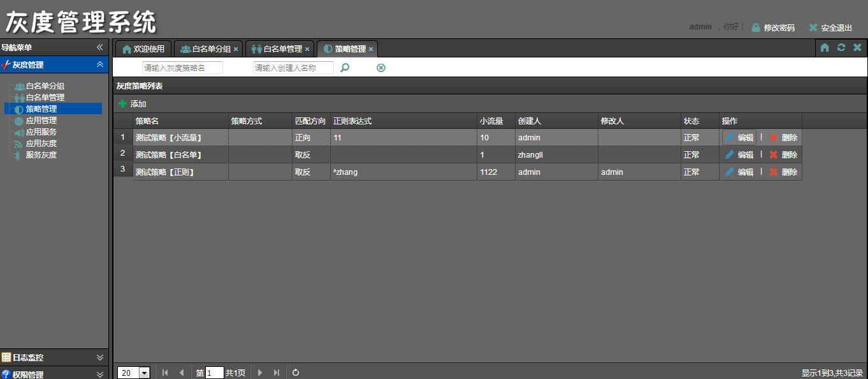Collapse the 导航菜单 sidebar with double-arrow
868x379 pixels.
[x=99, y=47]
